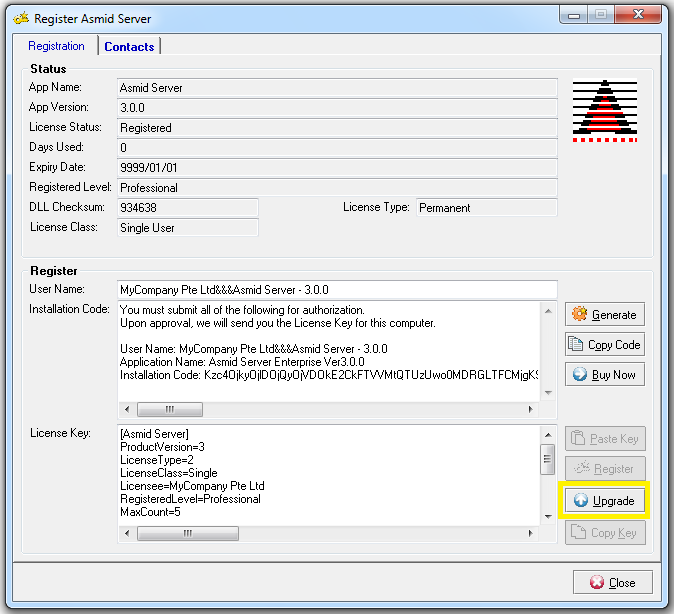Click left arrow of Installation Code scrollbar
674x614 pixels.
point(127,410)
